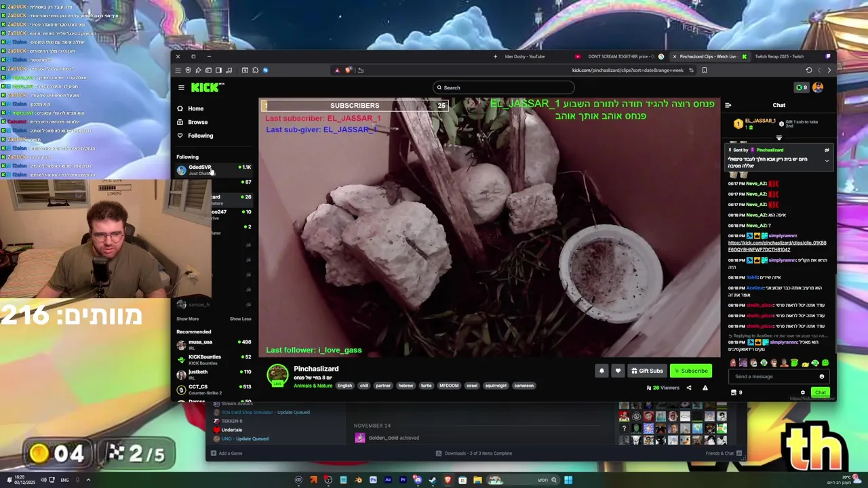Viewport: 868px width, 488px height.
Task: Click the browser address bar URL
Action: pos(627,70)
